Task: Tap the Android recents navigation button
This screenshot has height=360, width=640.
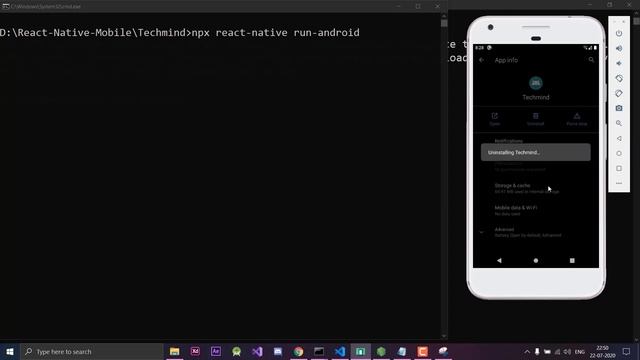Action: coord(572,260)
